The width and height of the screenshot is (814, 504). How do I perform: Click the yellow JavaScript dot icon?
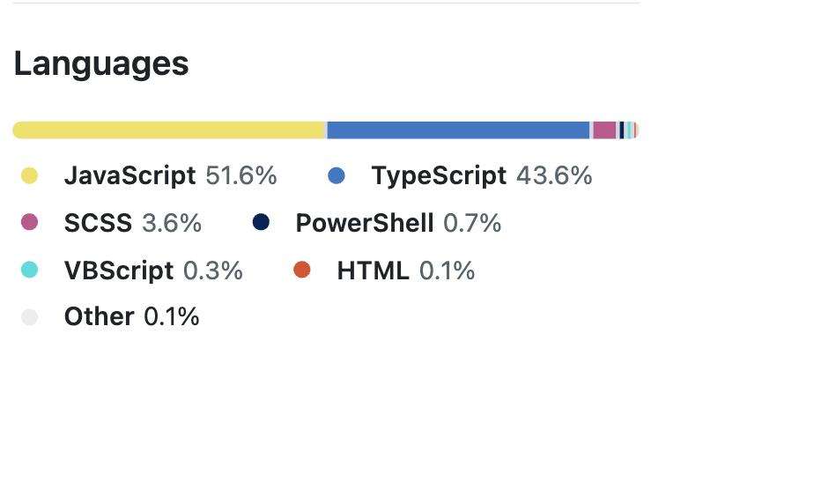pyautogui.click(x=30, y=175)
